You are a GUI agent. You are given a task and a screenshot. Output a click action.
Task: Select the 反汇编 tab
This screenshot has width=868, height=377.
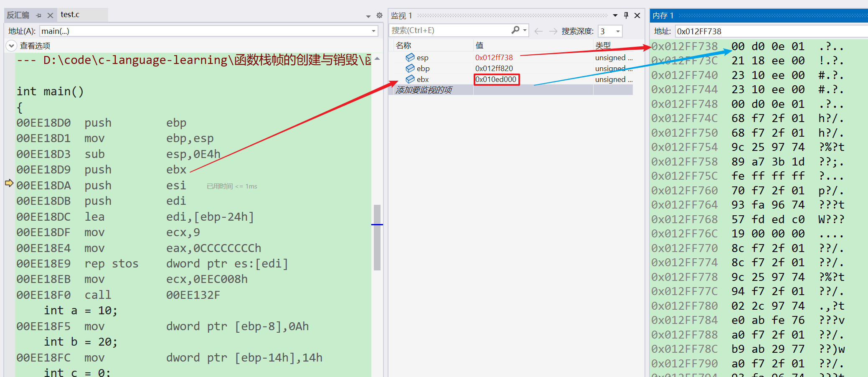[x=18, y=15]
